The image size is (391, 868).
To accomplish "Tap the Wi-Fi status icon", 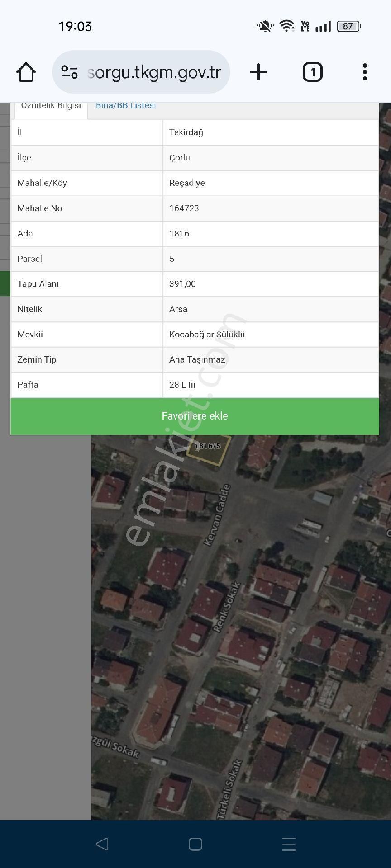I will [287, 26].
